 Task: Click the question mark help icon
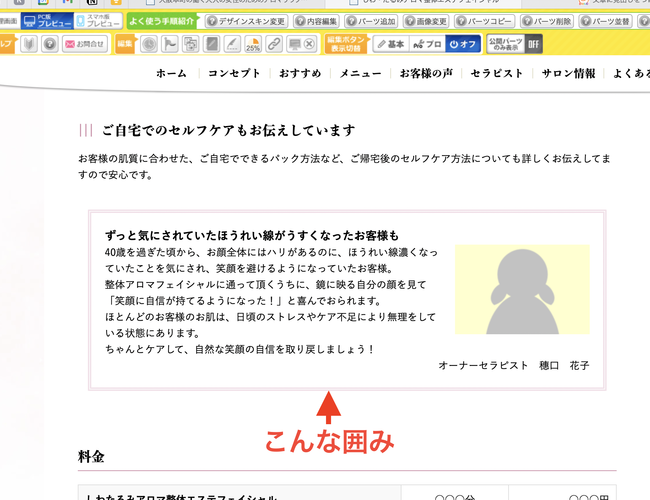tap(49, 44)
